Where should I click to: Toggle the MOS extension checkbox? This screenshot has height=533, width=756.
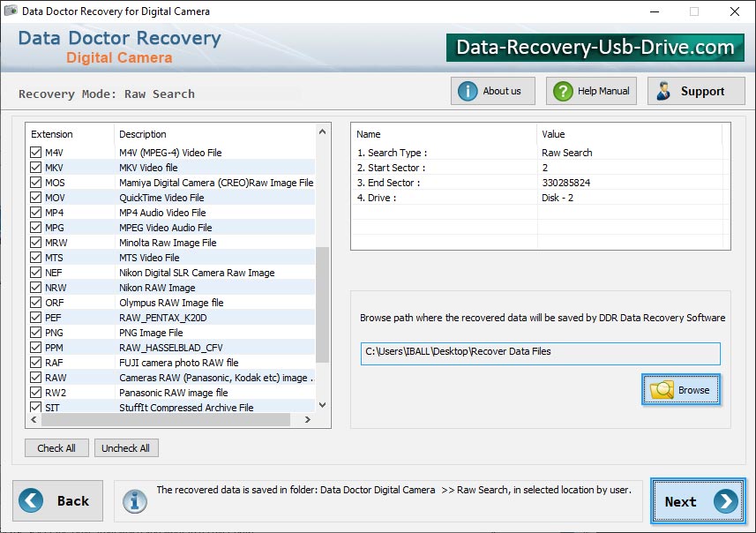click(x=35, y=183)
